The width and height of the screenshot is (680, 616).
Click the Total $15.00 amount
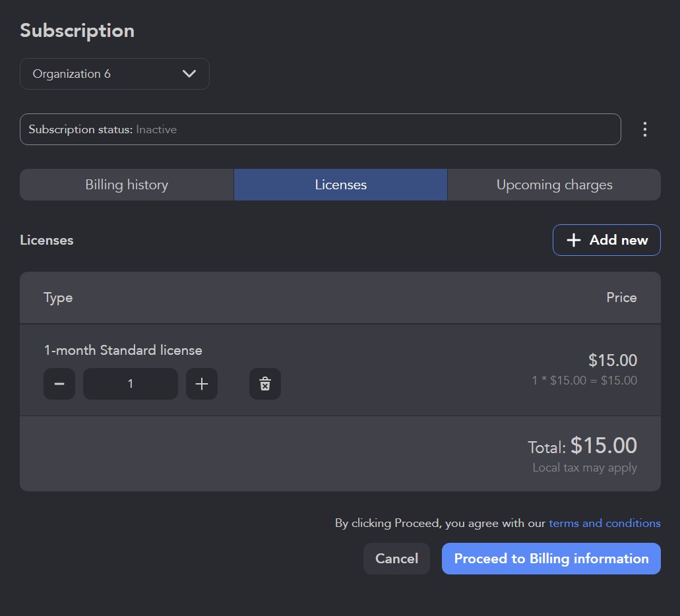(603, 446)
